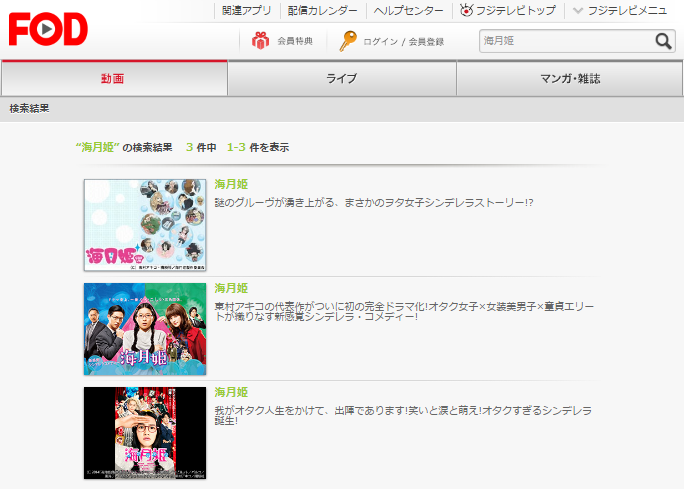
Task: Click the ログイン / 会員登録 text link
Action: (x=404, y=42)
